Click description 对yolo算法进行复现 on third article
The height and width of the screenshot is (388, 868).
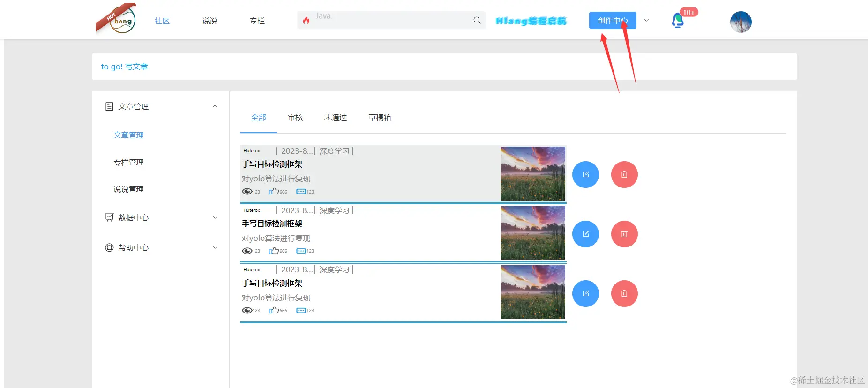click(276, 298)
